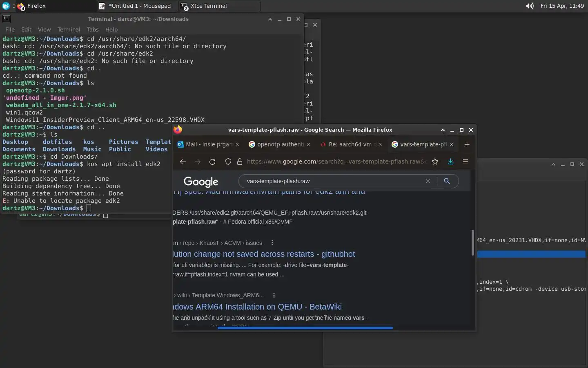Open the Xfce applications menu icon
The image size is (588, 368).
[x=6, y=6]
